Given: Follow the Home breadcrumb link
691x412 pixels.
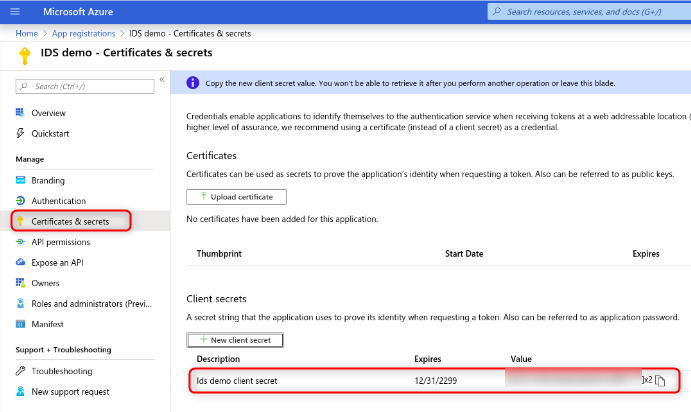Looking at the screenshot, I should click(x=26, y=33).
